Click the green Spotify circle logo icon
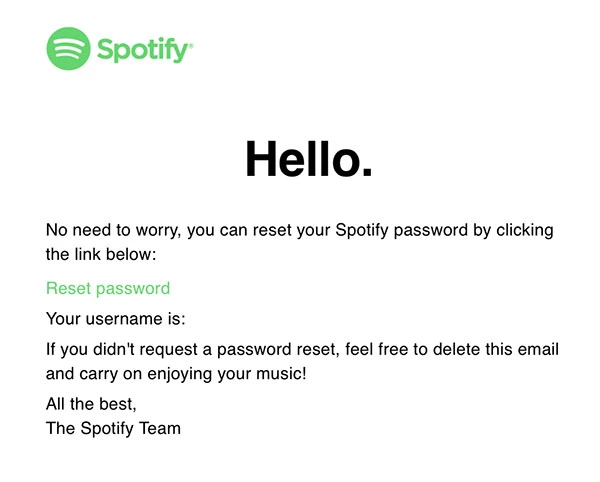Viewport: 600px width, 482px height. [x=68, y=49]
